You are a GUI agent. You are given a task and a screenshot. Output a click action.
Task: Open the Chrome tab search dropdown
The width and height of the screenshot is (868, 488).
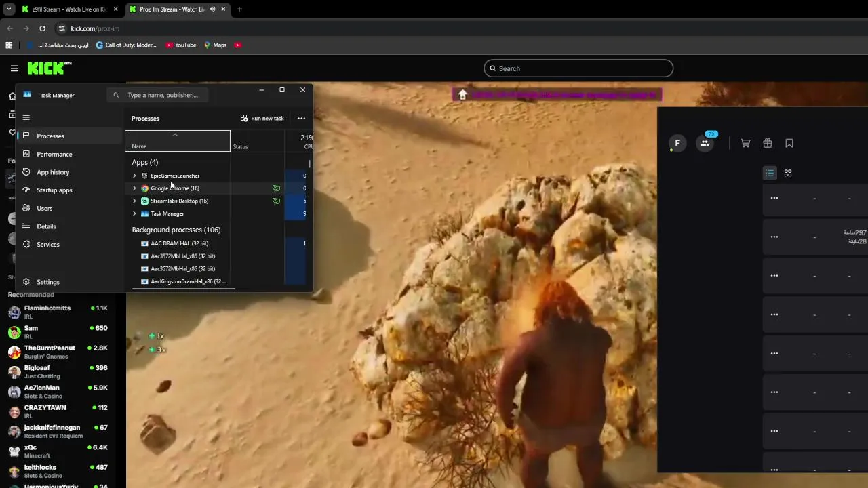9,9
